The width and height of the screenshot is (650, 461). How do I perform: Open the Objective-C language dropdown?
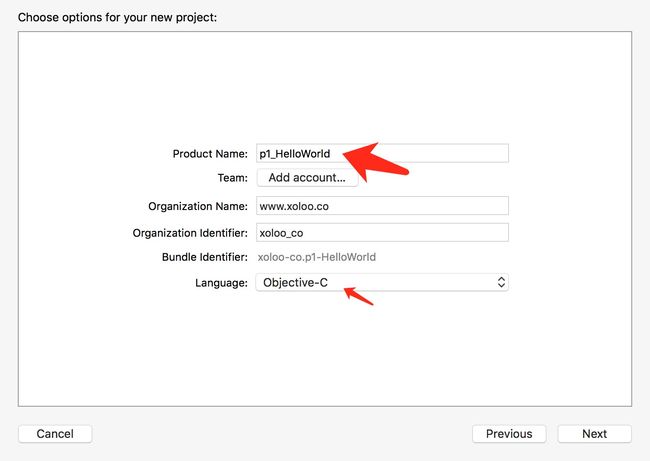click(x=382, y=282)
